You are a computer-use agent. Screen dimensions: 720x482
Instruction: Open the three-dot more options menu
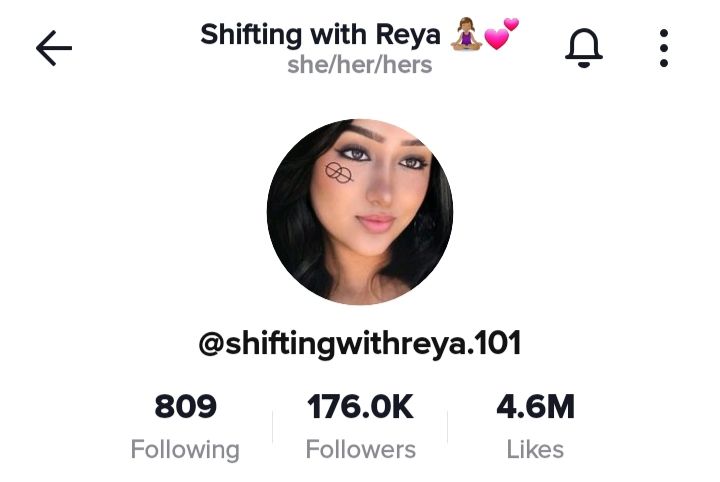pos(664,48)
